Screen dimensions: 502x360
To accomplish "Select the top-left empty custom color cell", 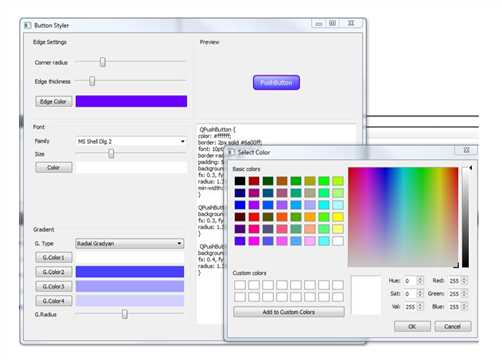I will click(240, 285).
